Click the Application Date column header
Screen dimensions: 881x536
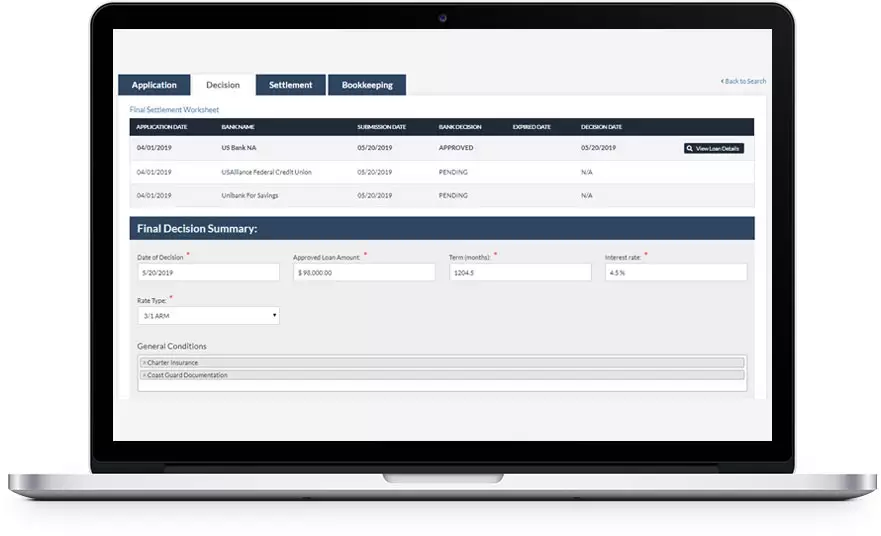(x=162, y=127)
